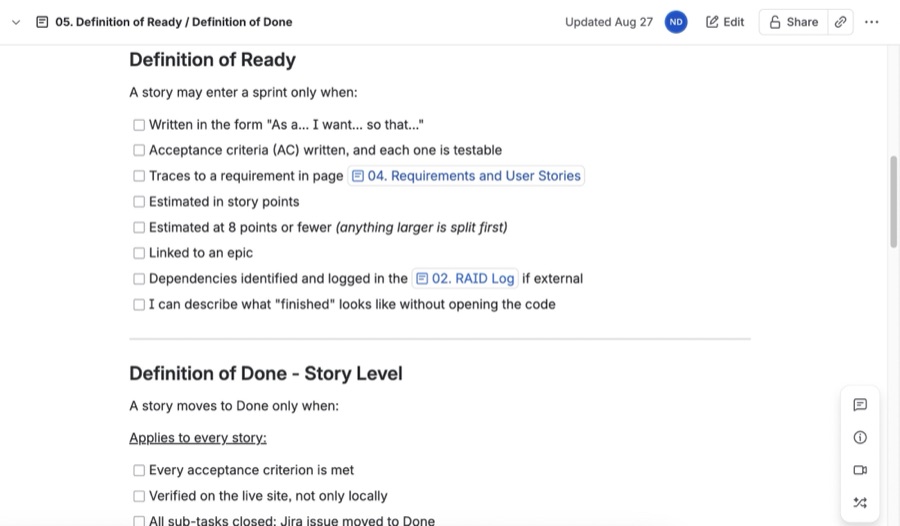The width and height of the screenshot is (900, 526).
Task: Click the shuffle arrows icon in side panel
Action: pyautogui.click(x=860, y=502)
